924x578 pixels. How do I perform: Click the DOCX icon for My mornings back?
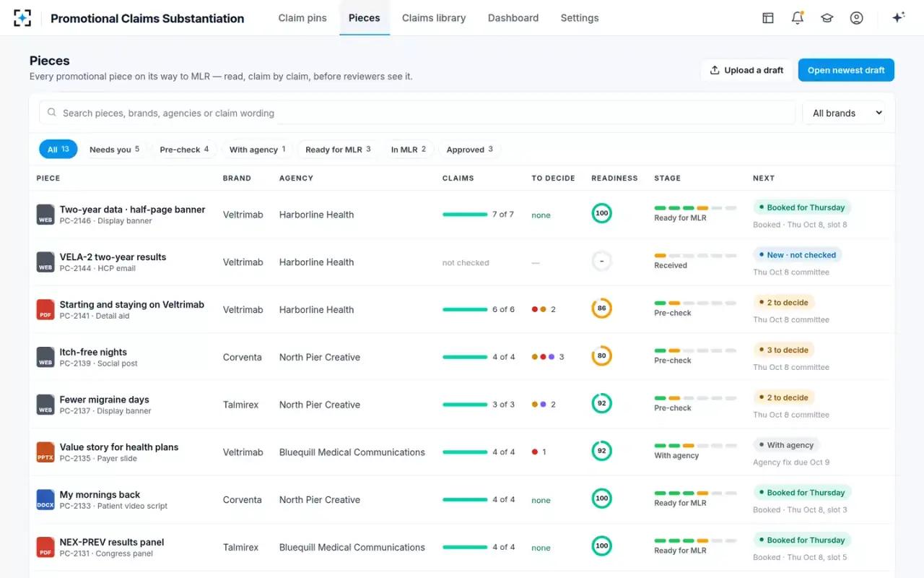45,500
